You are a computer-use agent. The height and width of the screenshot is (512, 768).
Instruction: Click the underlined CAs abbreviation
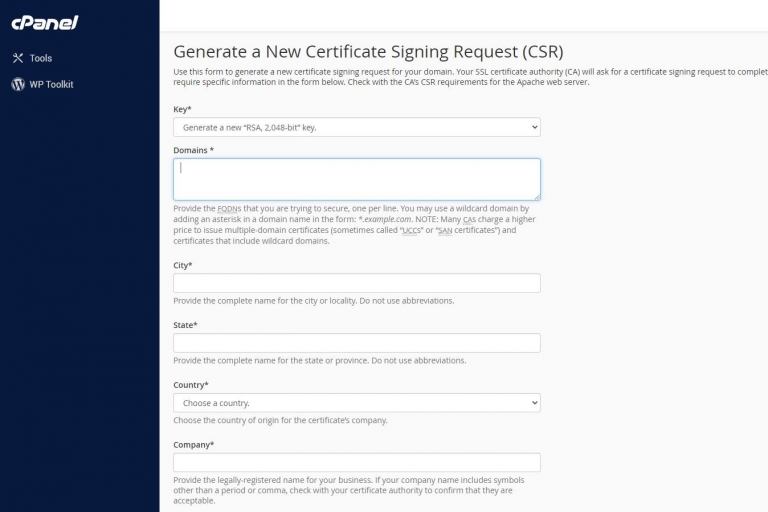click(469, 219)
